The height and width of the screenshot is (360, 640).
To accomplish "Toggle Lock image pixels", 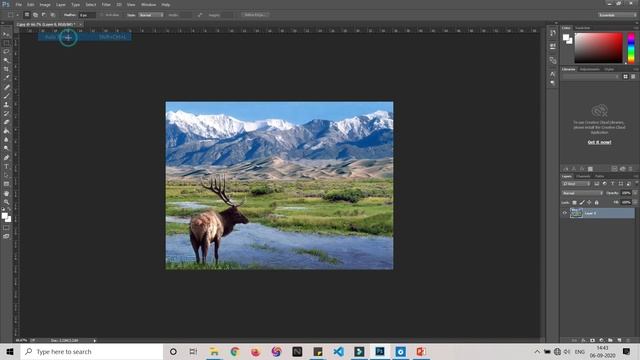I will click(582, 202).
